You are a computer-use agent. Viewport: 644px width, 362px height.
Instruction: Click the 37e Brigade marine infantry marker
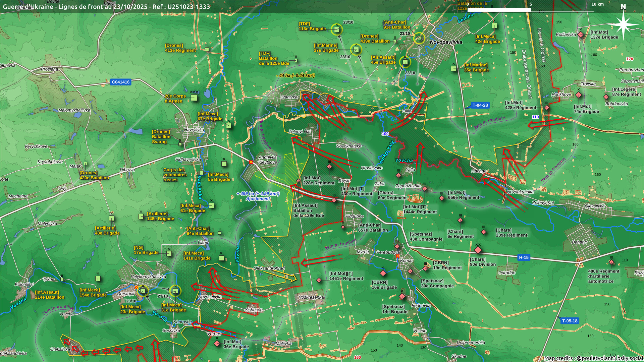356,50
